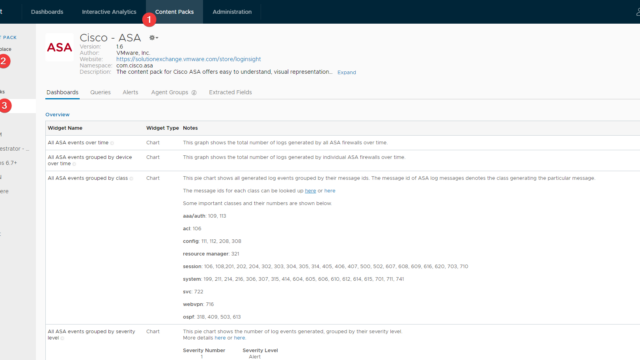Image resolution: width=640 pixels, height=360 pixels.
Task: Select 'All ASA events grouped by class' widget name
Action: (x=88, y=178)
